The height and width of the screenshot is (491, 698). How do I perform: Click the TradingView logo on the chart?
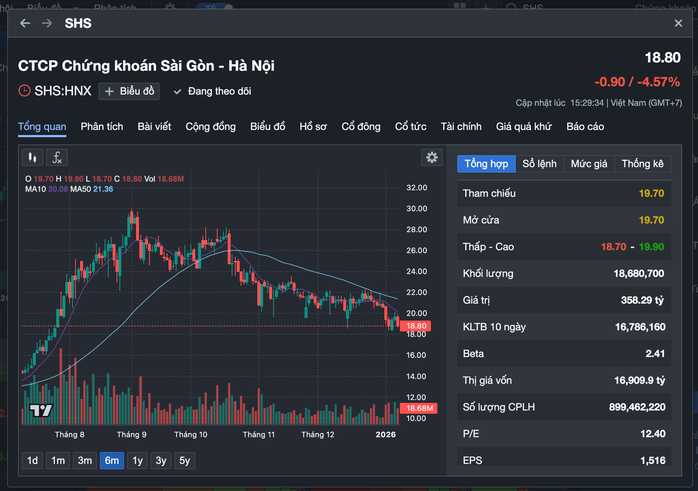[41, 410]
